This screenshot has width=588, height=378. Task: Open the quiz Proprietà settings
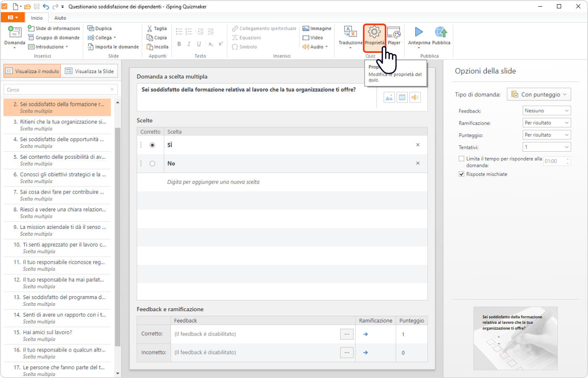(374, 37)
